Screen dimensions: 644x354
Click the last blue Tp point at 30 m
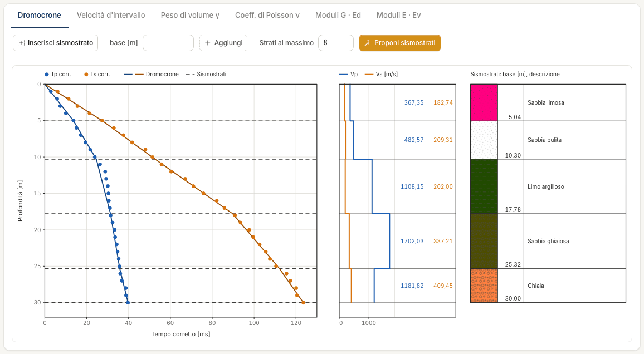pos(128,303)
